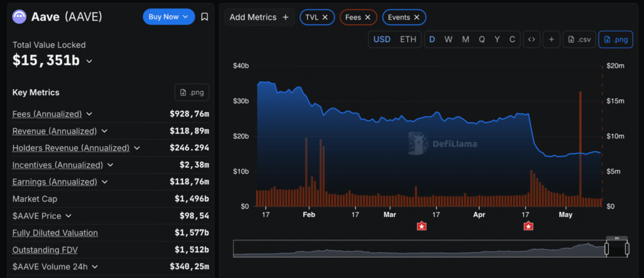Download chart data as .csv
This screenshot has width=644, height=278.
[x=579, y=40]
